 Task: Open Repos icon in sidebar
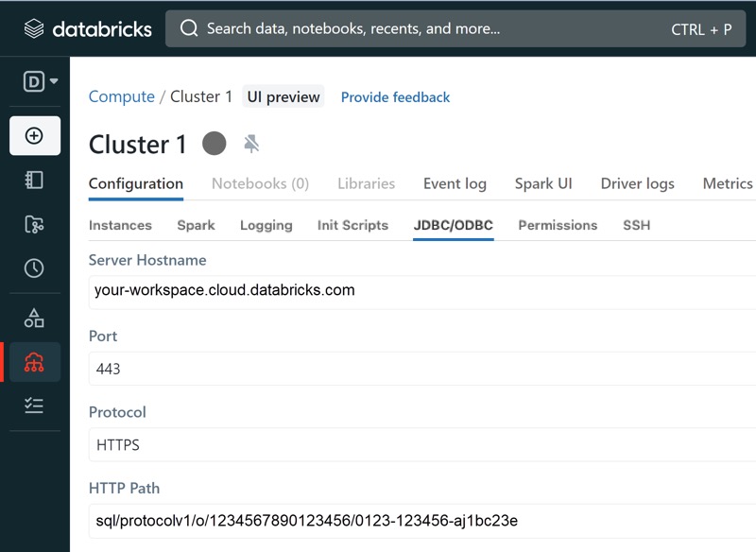(x=34, y=224)
